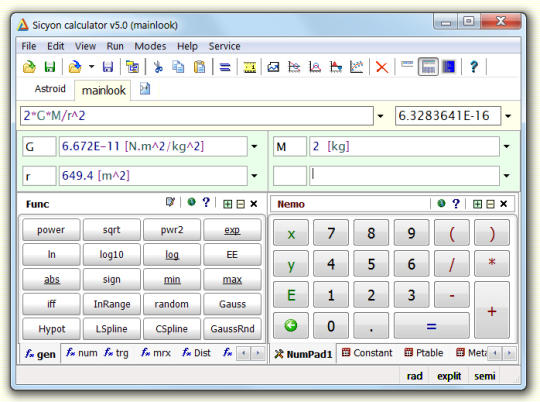This screenshot has height=402, width=540.
Task: Expand the Func panel using plus icon
Action: [x=227, y=204]
